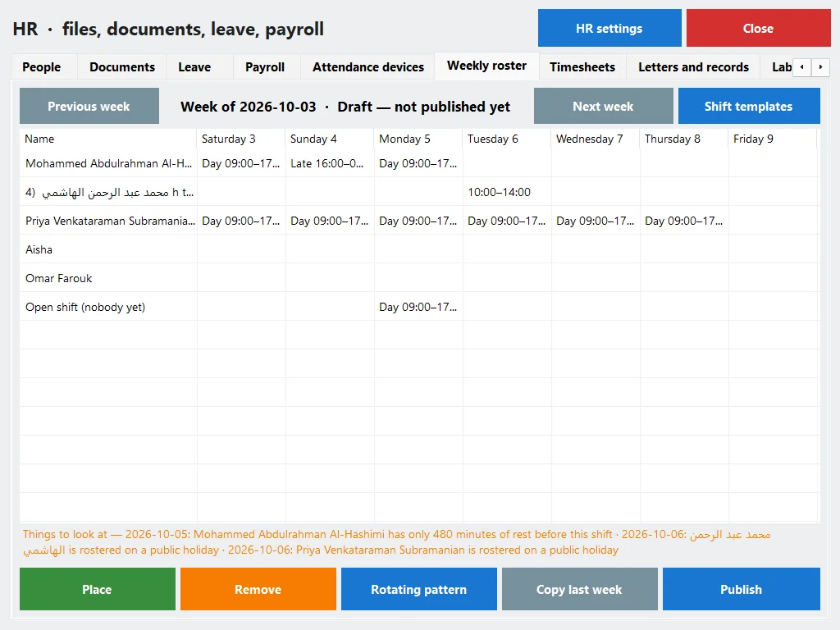This screenshot has width=840, height=630.
Task: Switch to the Attendance devices tab
Action: pos(368,67)
